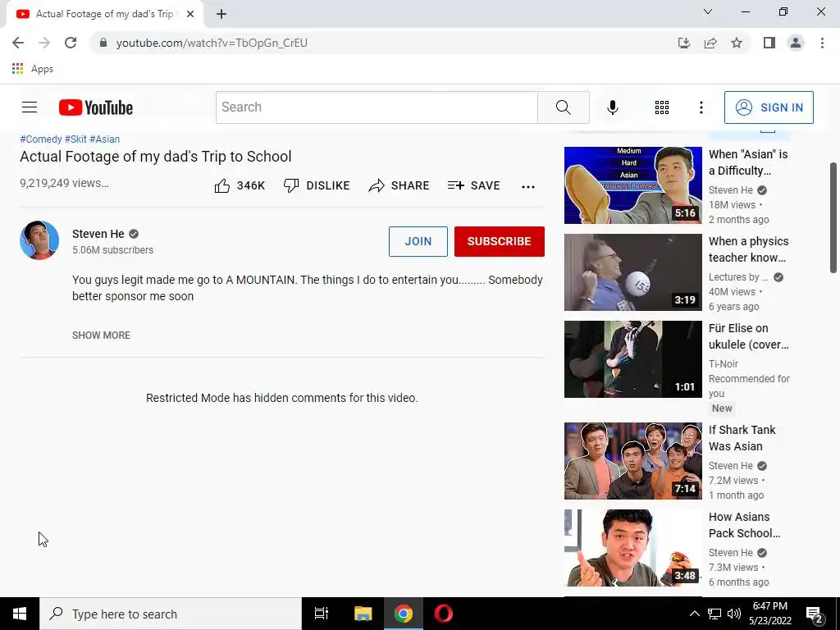Click the JOIN button

click(418, 242)
